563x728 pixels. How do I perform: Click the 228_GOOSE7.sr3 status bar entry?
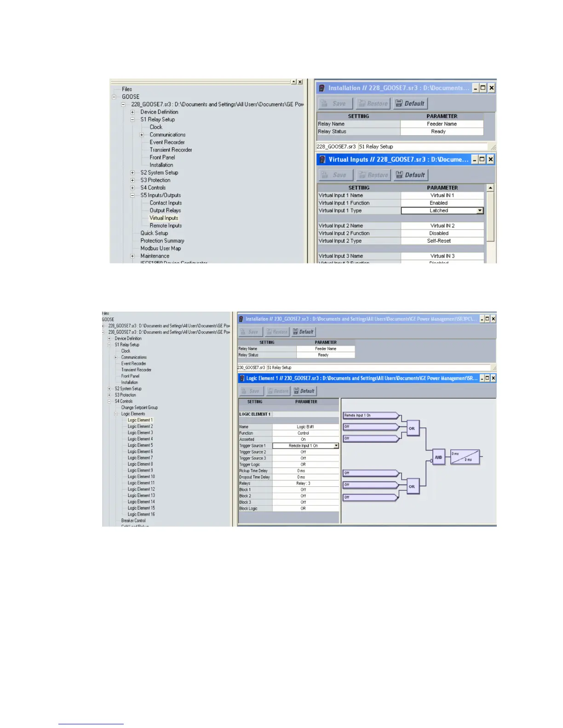(x=336, y=147)
